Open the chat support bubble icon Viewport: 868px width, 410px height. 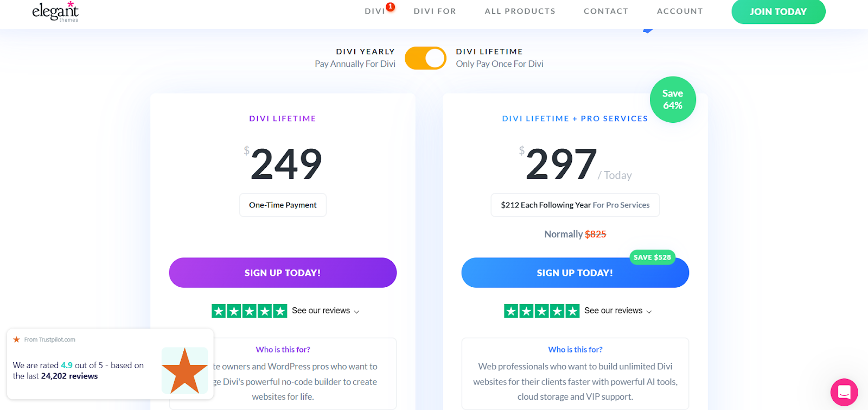(844, 392)
